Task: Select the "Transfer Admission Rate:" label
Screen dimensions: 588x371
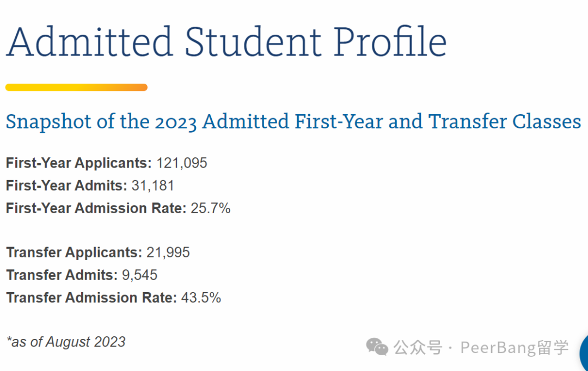Action: 91,298
